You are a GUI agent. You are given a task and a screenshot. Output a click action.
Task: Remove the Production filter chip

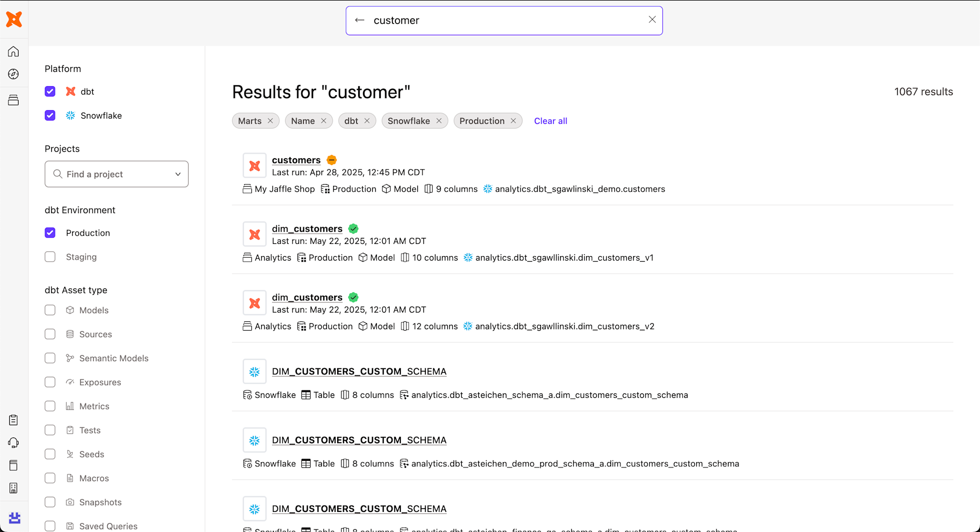[514, 121]
